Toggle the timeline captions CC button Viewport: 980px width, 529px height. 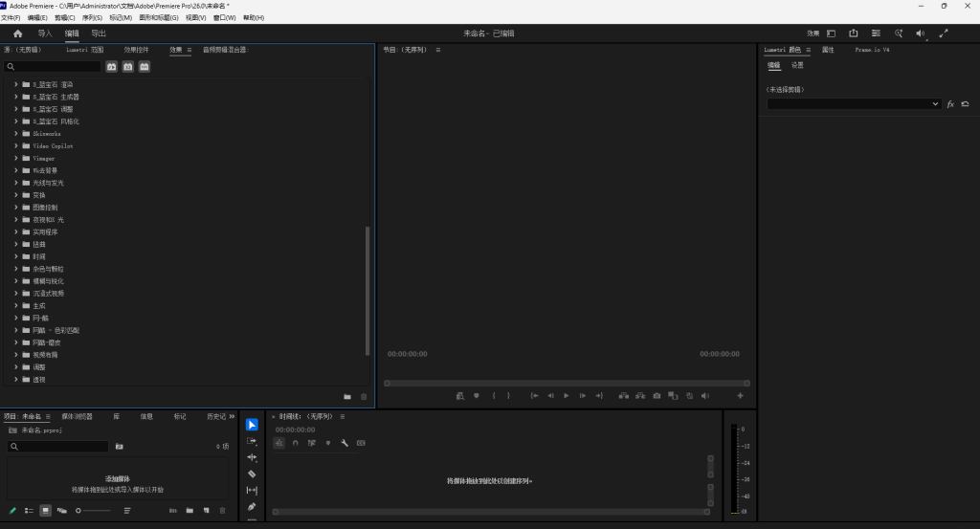(x=361, y=443)
